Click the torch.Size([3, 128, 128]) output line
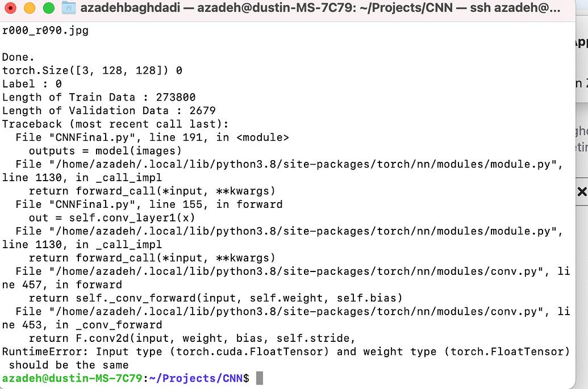Image resolution: width=588 pixels, height=389 pixels. [92, 70]
